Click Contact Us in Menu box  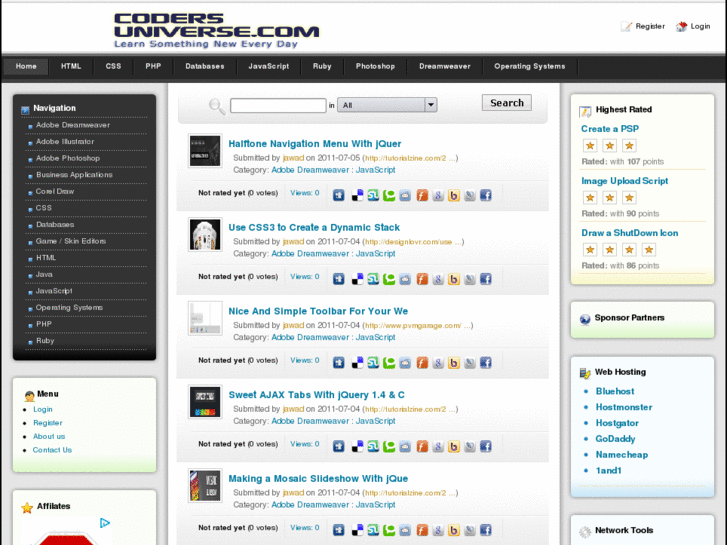[x=52, y=450]
